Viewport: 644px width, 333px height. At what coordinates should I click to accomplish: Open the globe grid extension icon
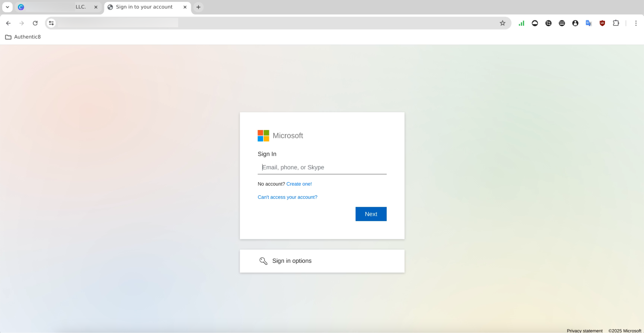[562, 23]
